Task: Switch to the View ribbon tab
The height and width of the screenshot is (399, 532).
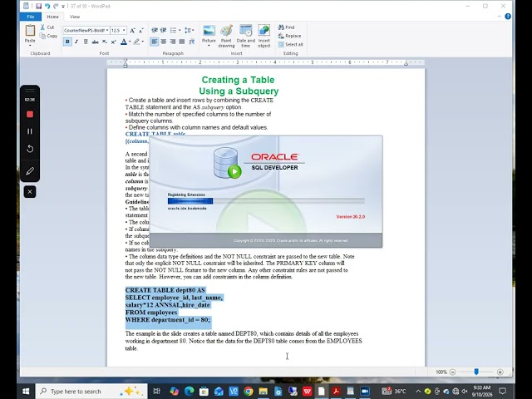Action: 75,17
